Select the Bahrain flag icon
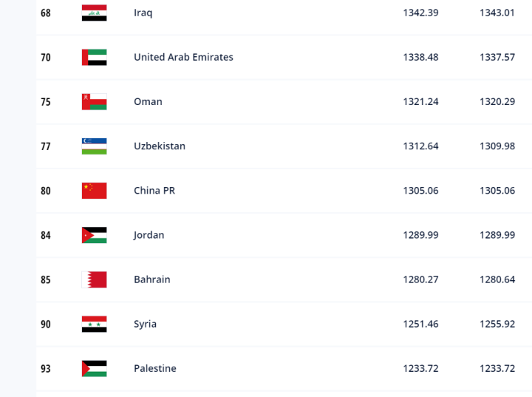This screenshot has height=397, width=532. pos(94,279)
